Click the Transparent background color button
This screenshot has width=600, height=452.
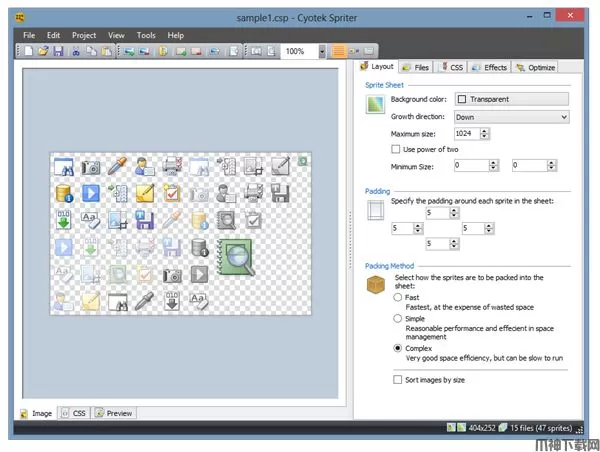pos(511,99)
